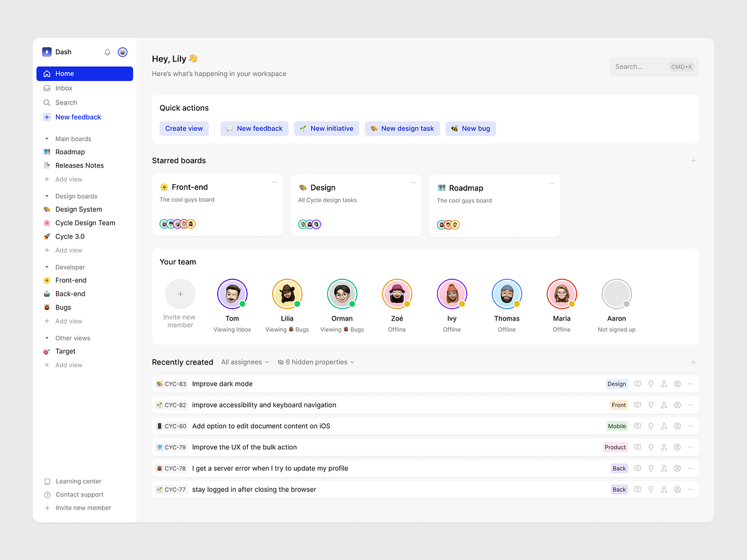
Task: Click the Dash lightning logo
Action: point(46,52)
